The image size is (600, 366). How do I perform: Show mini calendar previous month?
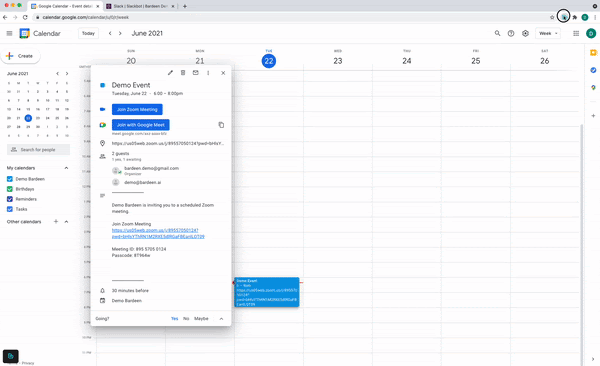pyautogui.click(x=57, y=74)
